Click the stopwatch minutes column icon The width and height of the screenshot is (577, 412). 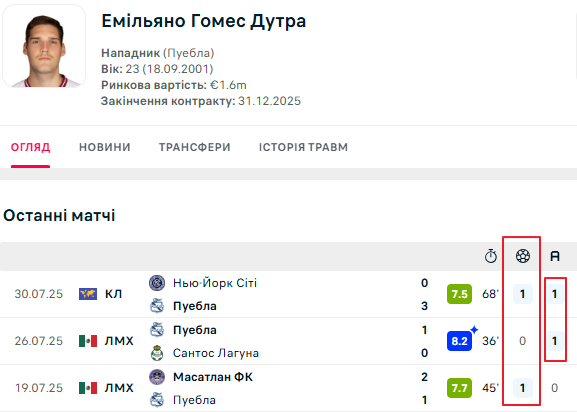point(491,256)
